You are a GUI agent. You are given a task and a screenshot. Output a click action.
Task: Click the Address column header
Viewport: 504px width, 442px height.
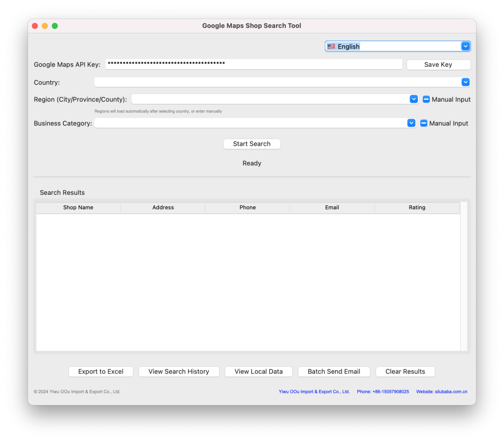pos(163,208)
